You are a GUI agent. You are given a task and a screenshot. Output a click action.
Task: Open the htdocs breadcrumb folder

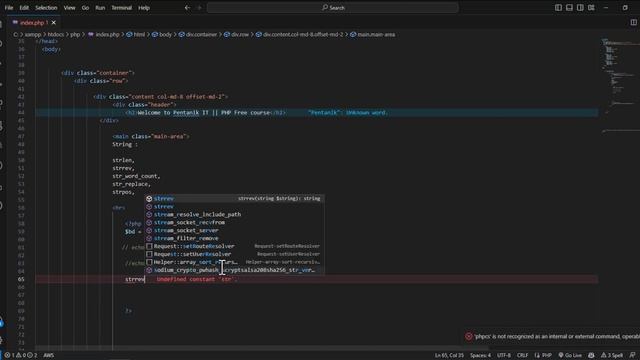(56, 35)
